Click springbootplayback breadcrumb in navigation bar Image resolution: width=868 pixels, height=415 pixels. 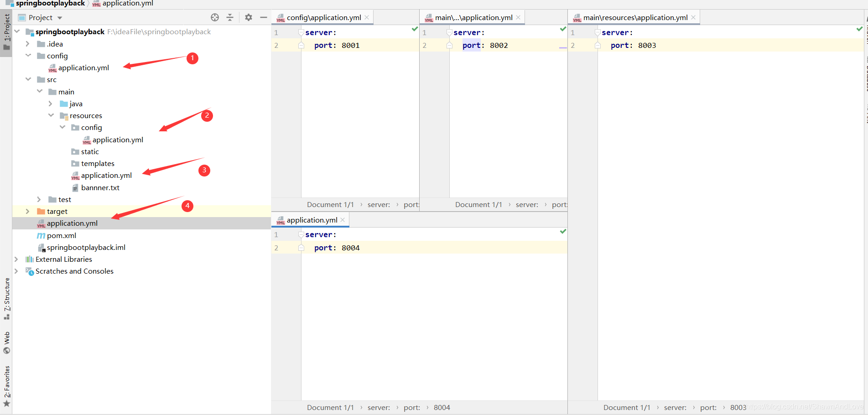(50, 4)
